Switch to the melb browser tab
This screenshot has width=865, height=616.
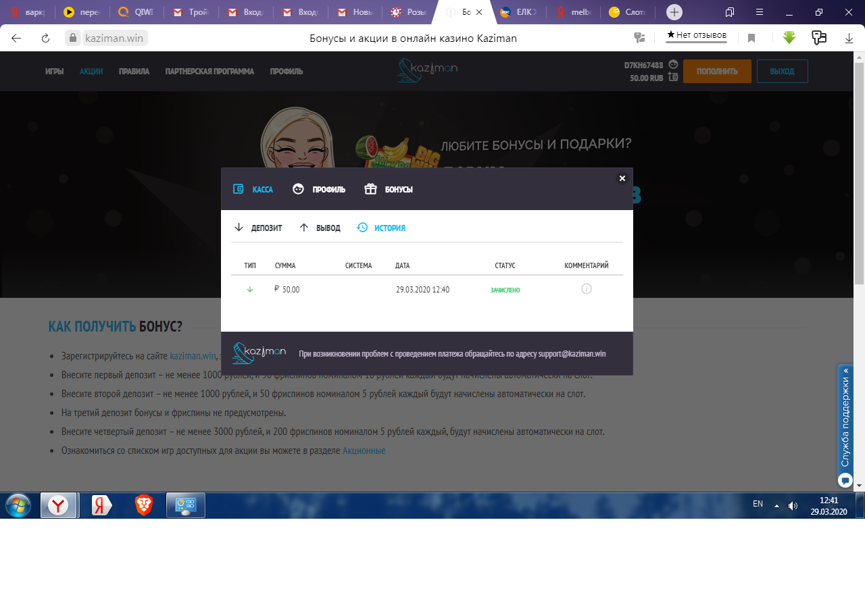coord(574,12)
